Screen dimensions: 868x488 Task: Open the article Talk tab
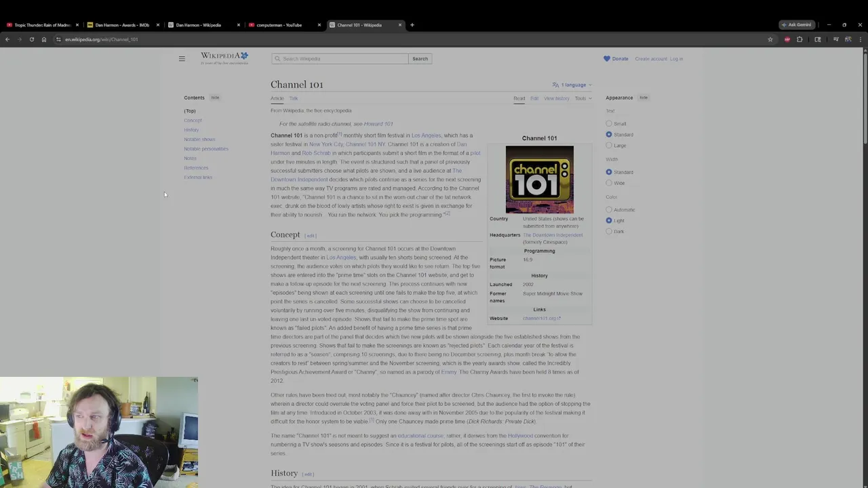[294, 98]
